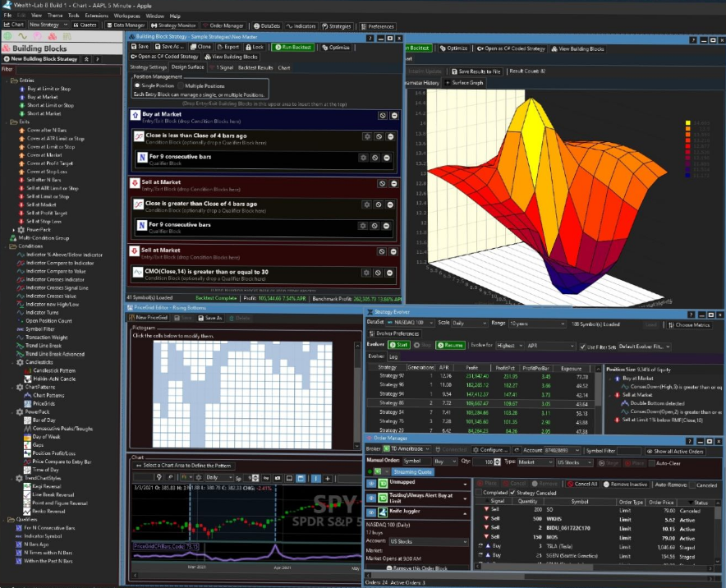Viewport: 726px width, 588px height.
Task: Select the Multiple Positions radio button
Action: (182, 85)
